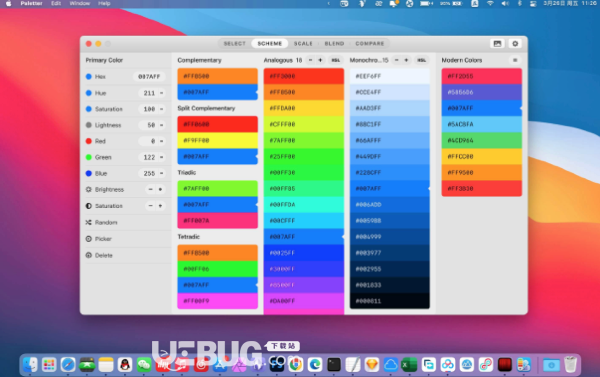Click the Wi-Fi icon in menu bar
Screen dimensions: 600x377
pyautogui.click(x=490, y=3)
